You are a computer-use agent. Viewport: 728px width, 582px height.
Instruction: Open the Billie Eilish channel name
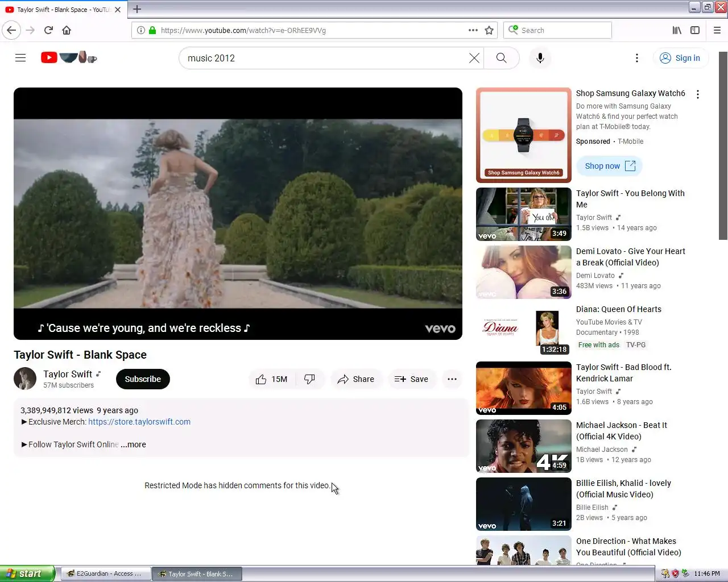(592, 508)
